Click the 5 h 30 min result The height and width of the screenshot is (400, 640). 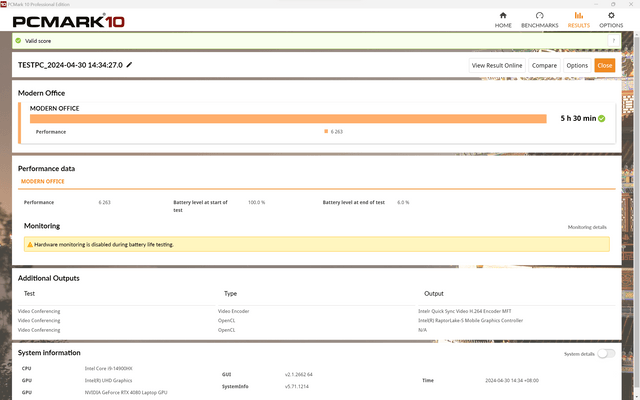(x=578, y=118)
